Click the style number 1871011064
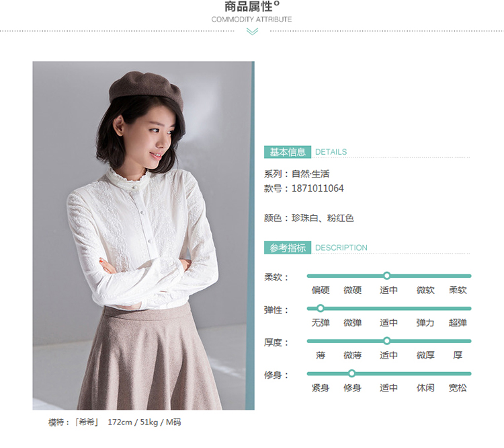The height and width of the screenshot is (448, 504). click(x=318, y=188)
